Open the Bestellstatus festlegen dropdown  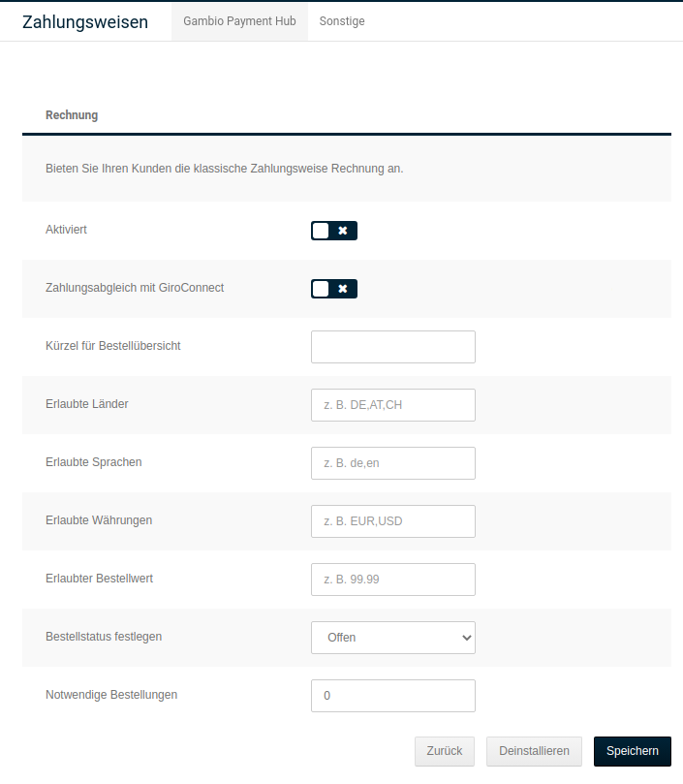click(392, 638)
